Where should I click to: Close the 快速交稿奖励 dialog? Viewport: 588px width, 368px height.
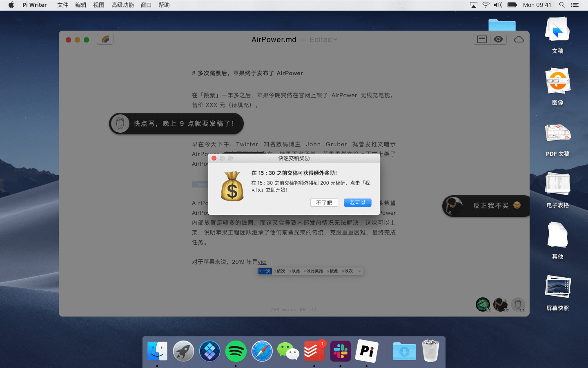pos(214,158)
